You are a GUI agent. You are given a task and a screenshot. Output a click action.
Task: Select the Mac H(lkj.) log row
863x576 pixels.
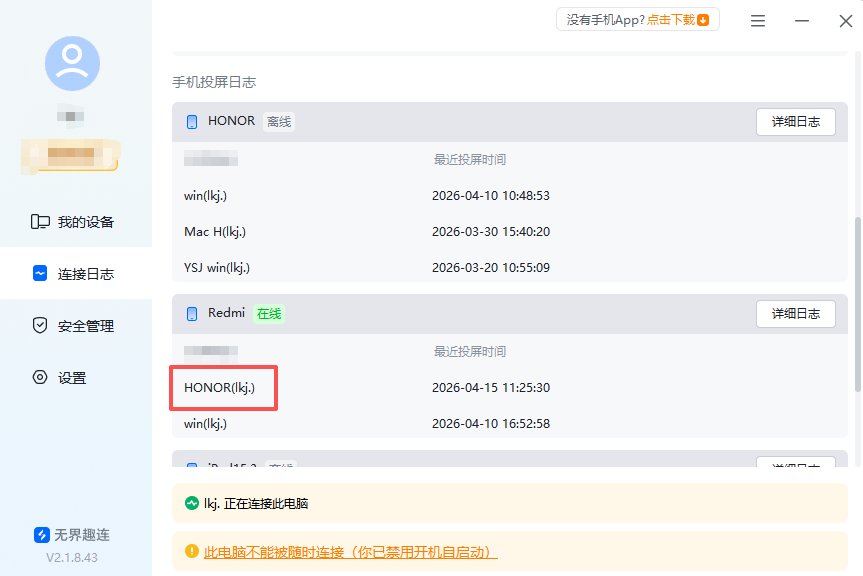pos(215,232)
